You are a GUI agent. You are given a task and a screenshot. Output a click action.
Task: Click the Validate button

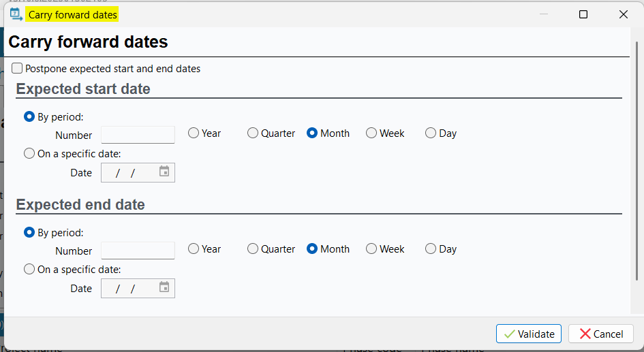pos(529,334)
